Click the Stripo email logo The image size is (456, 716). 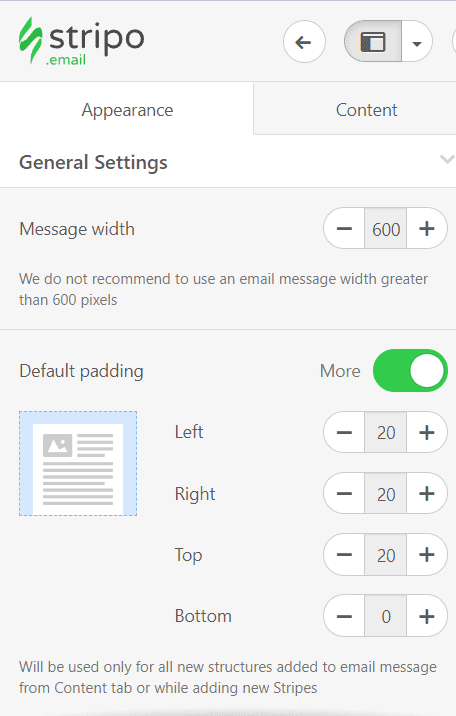(x=82, y=41)
